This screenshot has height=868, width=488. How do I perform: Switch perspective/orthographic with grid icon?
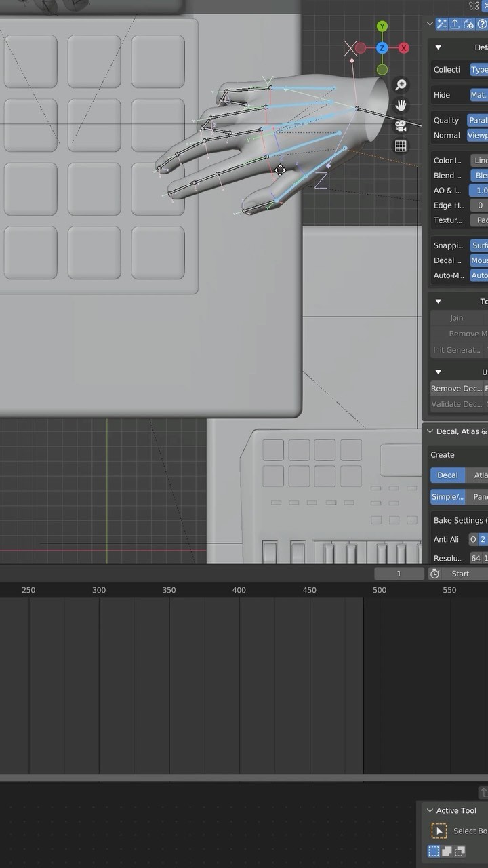[401, 146]
